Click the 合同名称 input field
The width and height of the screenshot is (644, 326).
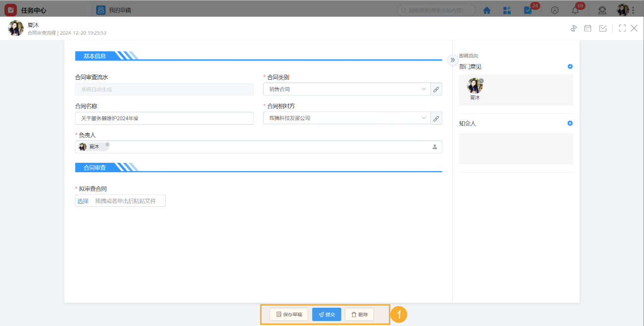(x=164, y=118)
